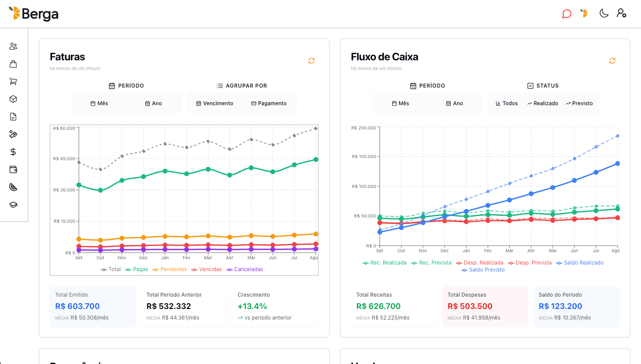
Task: Refresh the Fluxo de Caixa chart
Action: (x=612, y=60)
